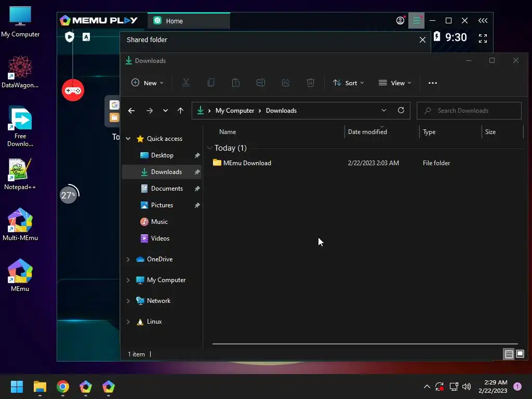This screenshot has width=532, height=399.
Task: Click the Search Downloads field
Action: pos(469,111)
